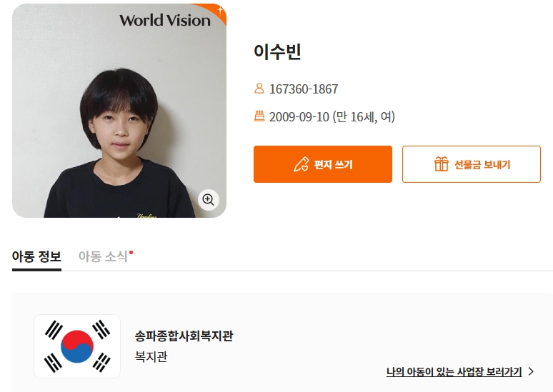The width and height of the screenshot is (553, 392).
Task: Open the 아동 소식 tab
Action: coord(103,257)
